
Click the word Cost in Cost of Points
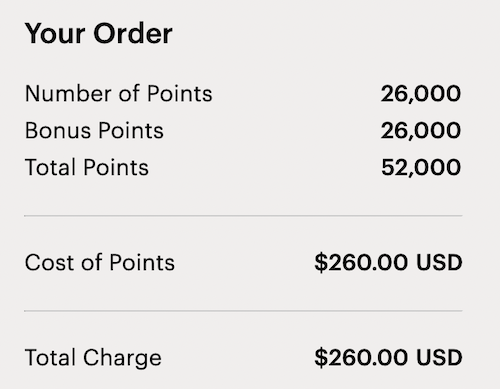(51, 262)
